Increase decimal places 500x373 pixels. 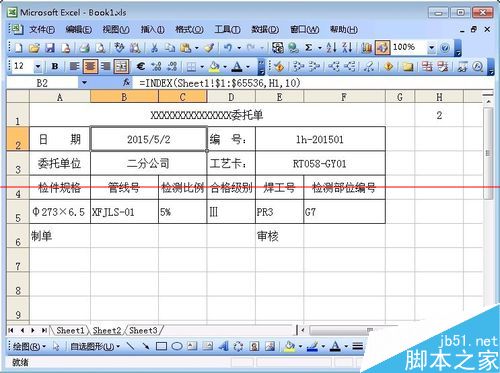point(156,67)
